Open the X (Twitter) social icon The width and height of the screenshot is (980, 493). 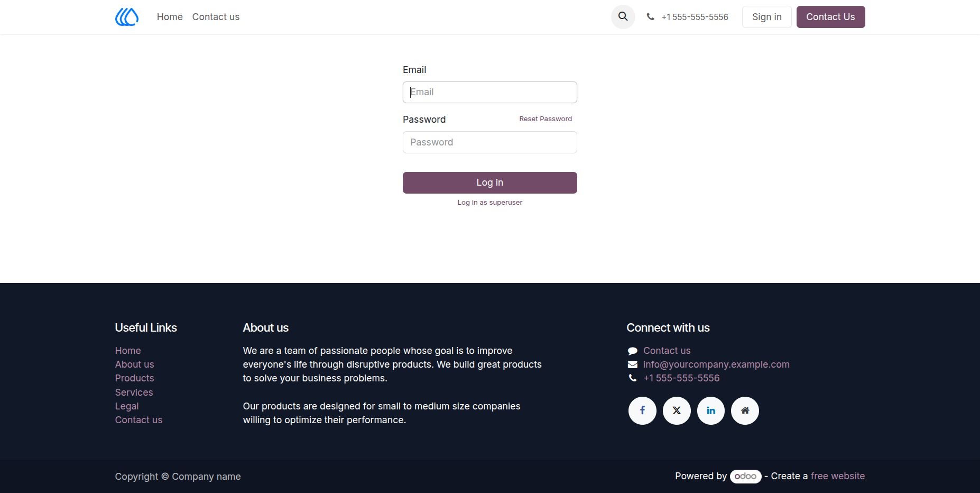point(677,410)
